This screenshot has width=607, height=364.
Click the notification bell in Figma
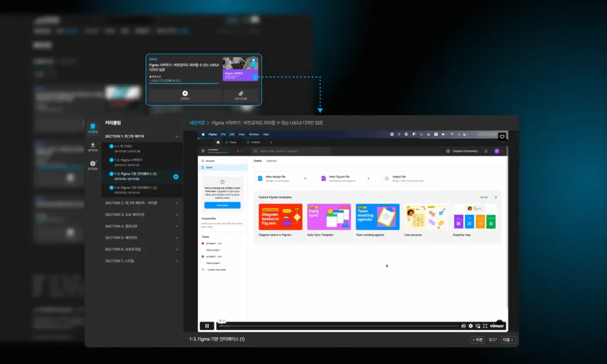486,151
